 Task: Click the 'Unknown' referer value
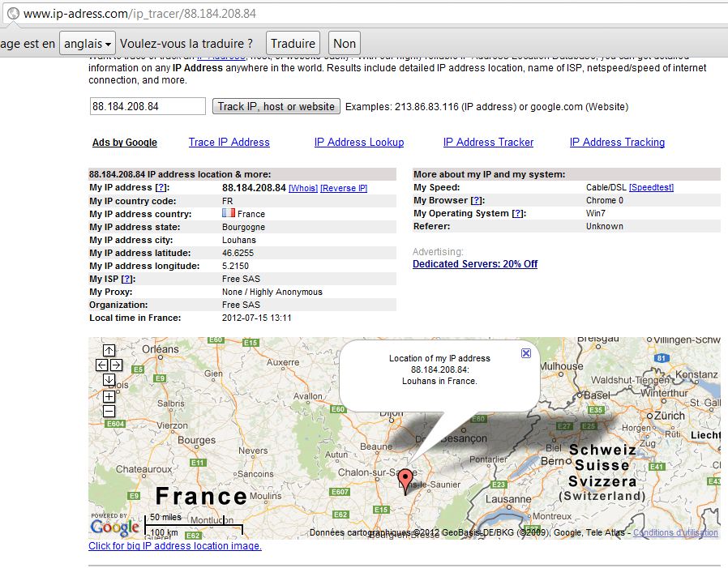605,226
